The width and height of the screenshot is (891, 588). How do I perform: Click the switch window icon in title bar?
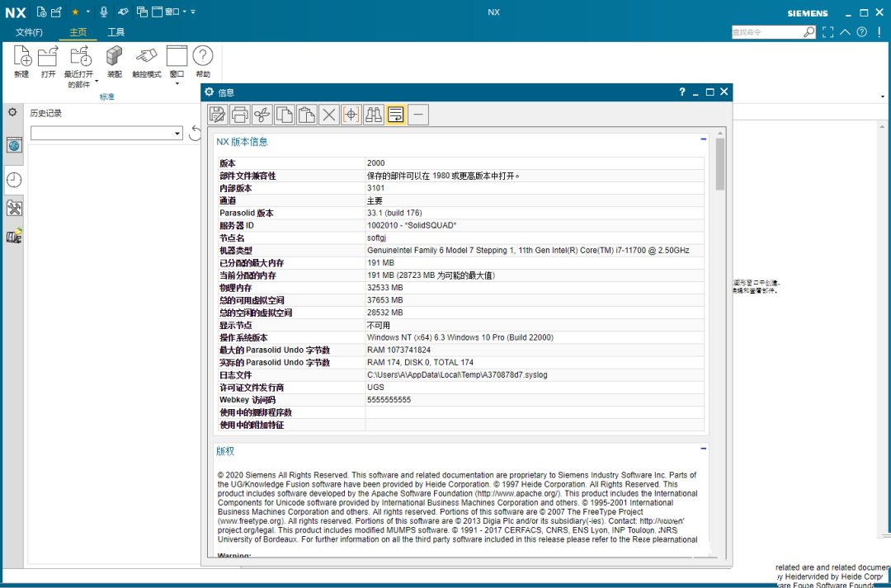click(142, 12)
